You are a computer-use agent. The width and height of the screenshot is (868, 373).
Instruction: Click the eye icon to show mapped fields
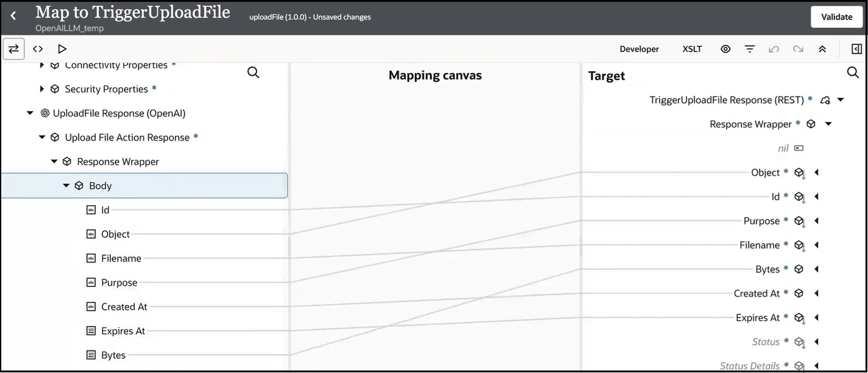(x=725, y=49)
